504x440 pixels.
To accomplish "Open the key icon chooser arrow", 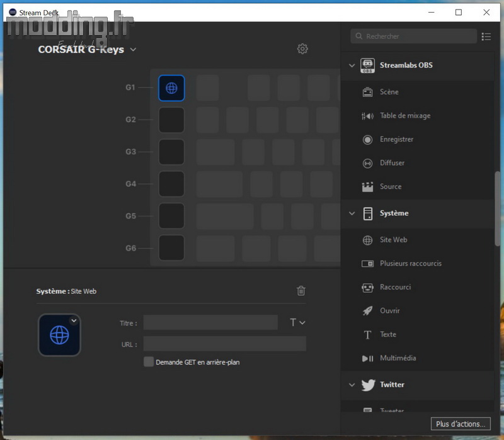I will point(74,320).
